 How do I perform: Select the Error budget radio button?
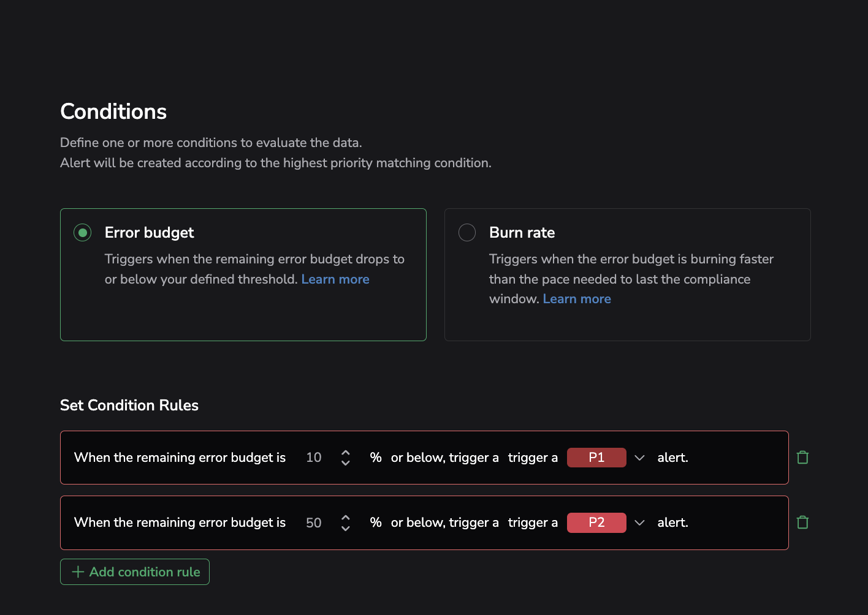pos(83,233)
